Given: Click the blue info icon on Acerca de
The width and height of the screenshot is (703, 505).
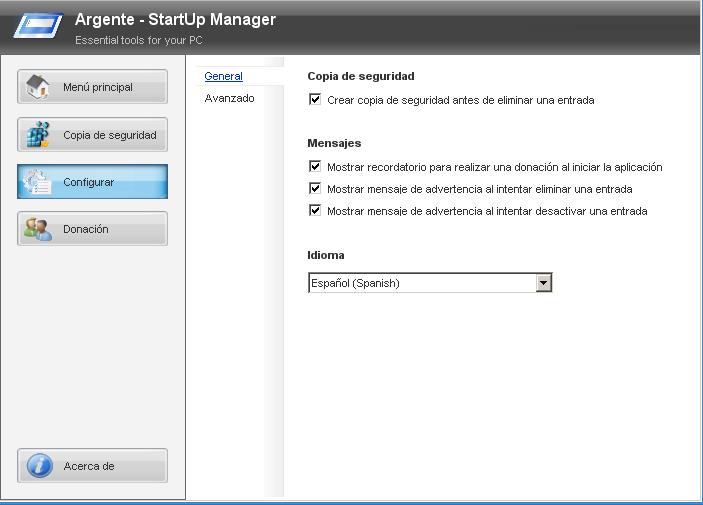Looking at the screenshot, I should (x=39, y=466).
